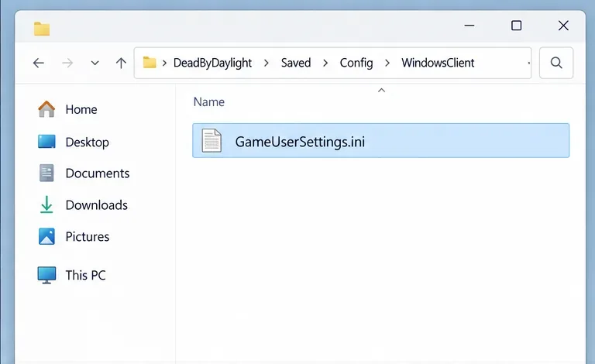Minimize the File Explorer window
Image resolution: width=595 pixels, height=364 pixels.
tap(469, 26)
